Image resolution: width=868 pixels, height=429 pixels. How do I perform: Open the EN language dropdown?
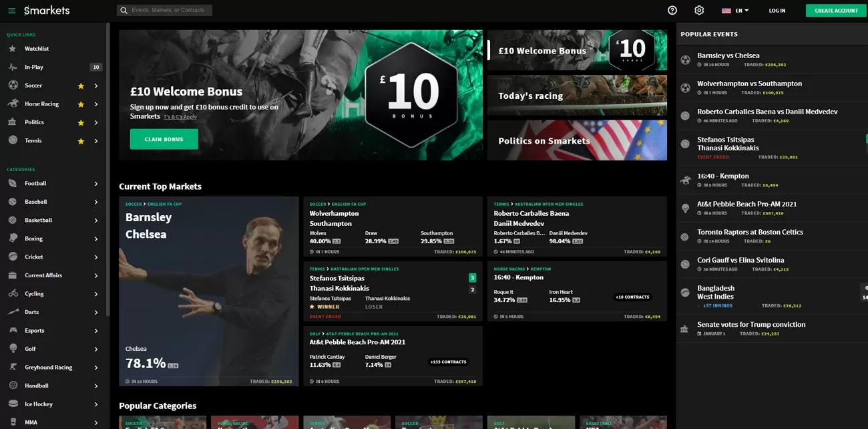tap(735, 11)
